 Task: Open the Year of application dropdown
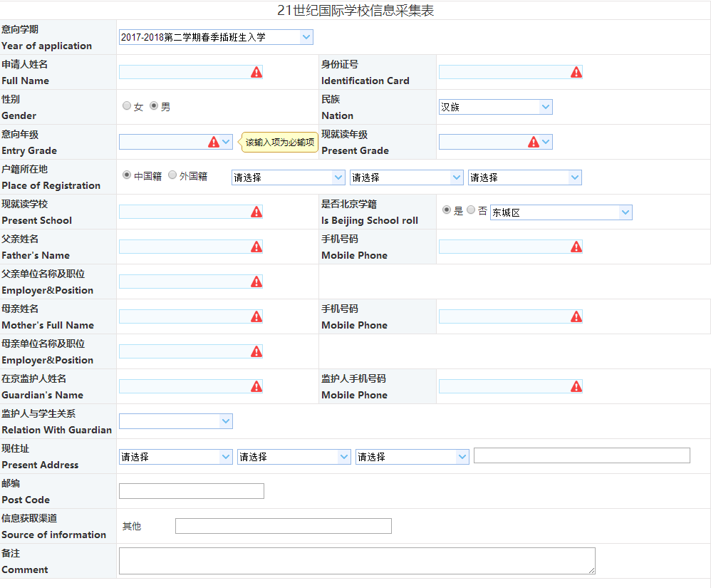tap(216, 37)
